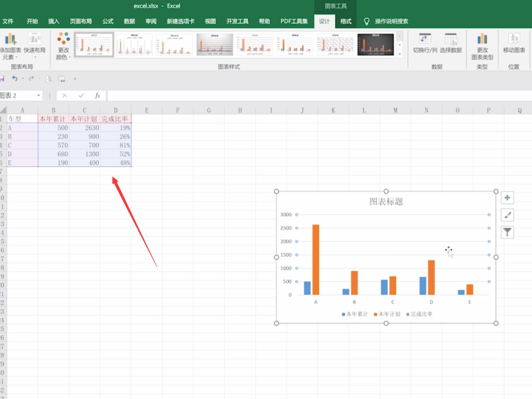
Task: Click the chart styles paintbrush button
Action: (x=507, y=215)
